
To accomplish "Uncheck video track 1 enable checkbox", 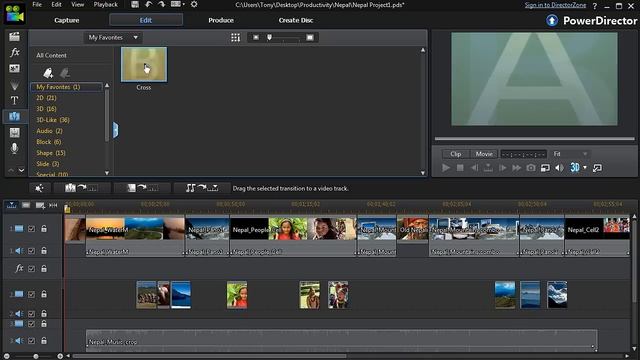I will [31, 229].
